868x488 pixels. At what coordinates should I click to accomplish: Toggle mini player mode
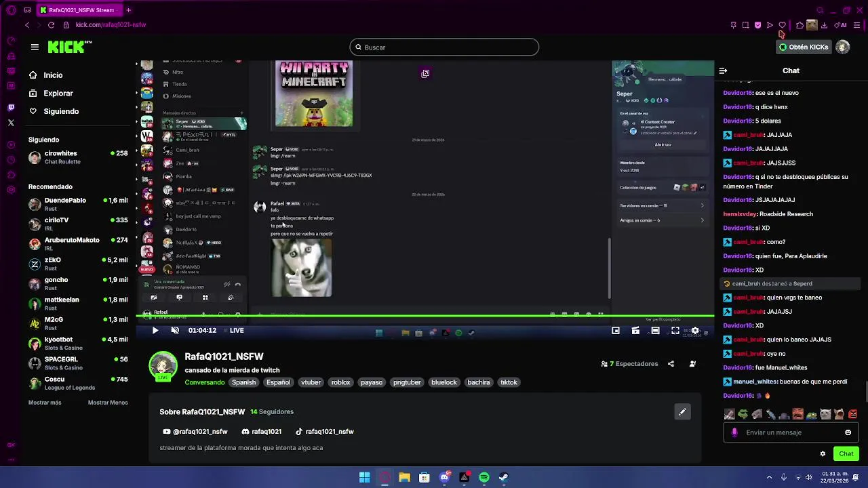click(616, 331)
